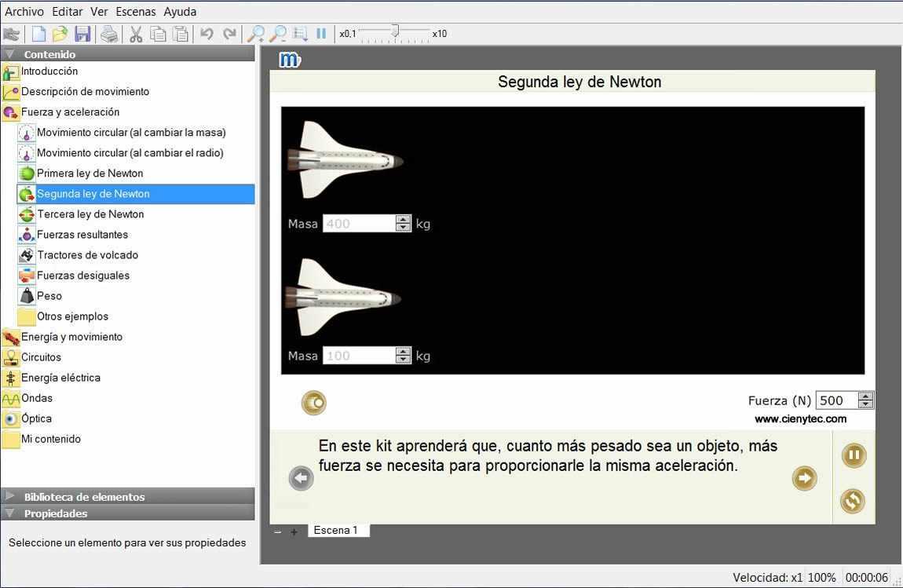The width and height of the screenshot is (903, 588).
Task: Select Tercera ley de Newton item
Action: (x=90, y=214)
